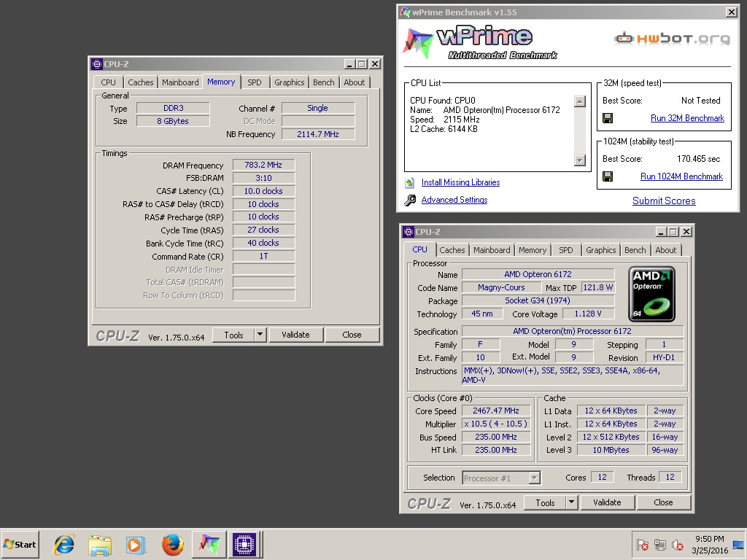Launch Windows Media Player from taskbar
Viewport: 747px width, 560px height.
click(135, 545)
